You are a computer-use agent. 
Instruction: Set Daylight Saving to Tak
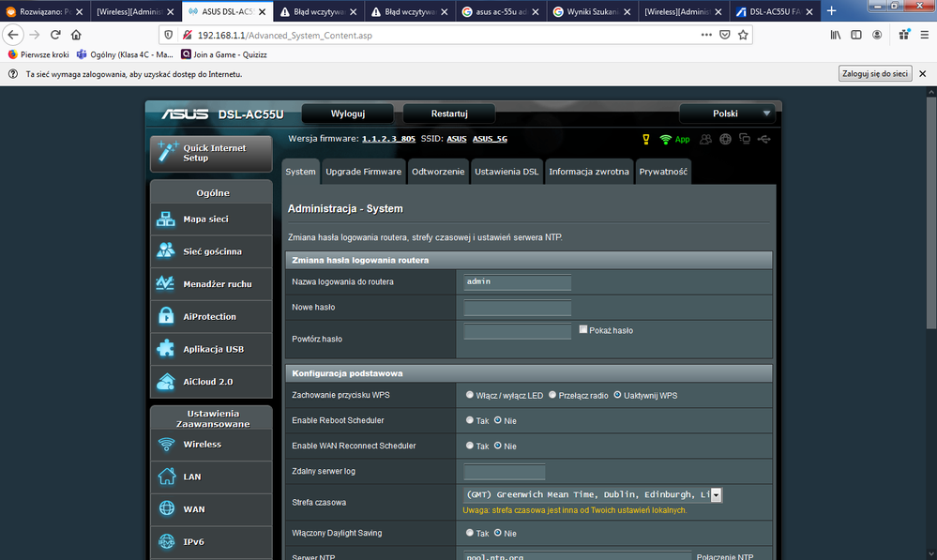[470, 533]
